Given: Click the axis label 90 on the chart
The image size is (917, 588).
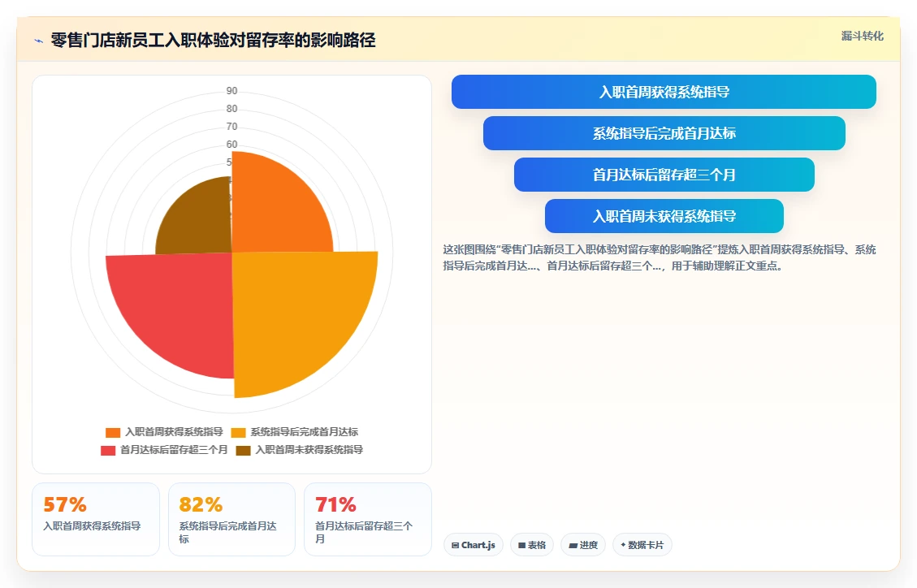Looking at the screenshot, I should 231,91.
